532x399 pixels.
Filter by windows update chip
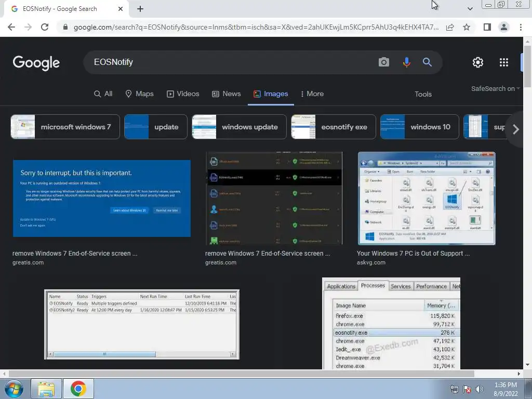tap(239, 127)
